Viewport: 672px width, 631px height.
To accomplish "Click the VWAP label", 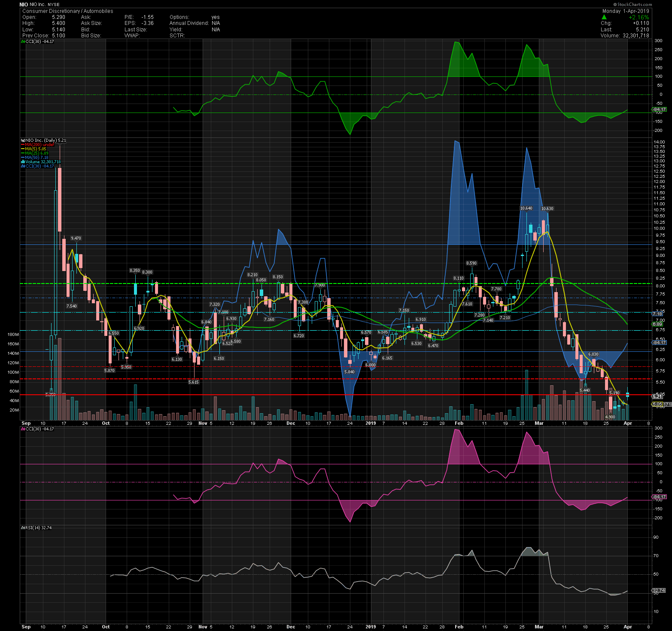I will (132, 36).
